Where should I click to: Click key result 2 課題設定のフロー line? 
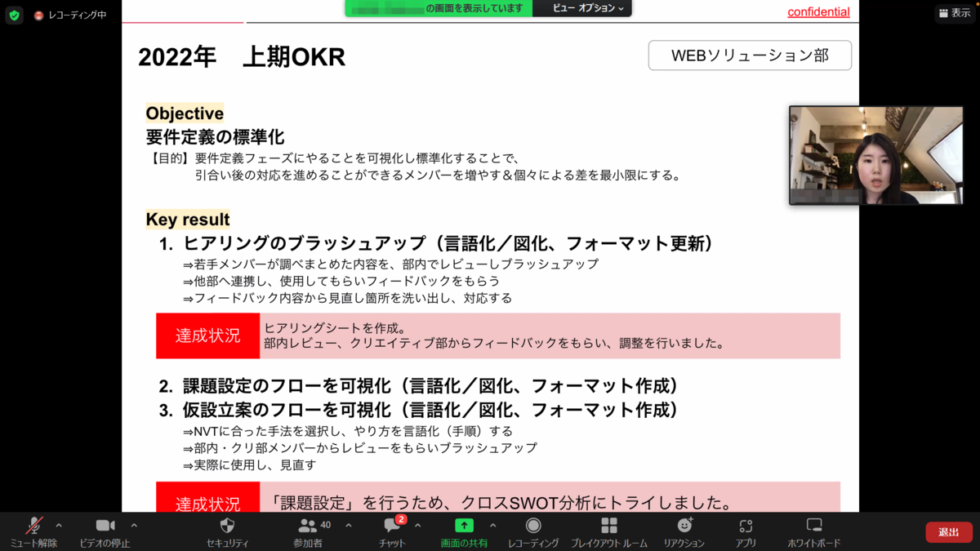coord(419,386)
